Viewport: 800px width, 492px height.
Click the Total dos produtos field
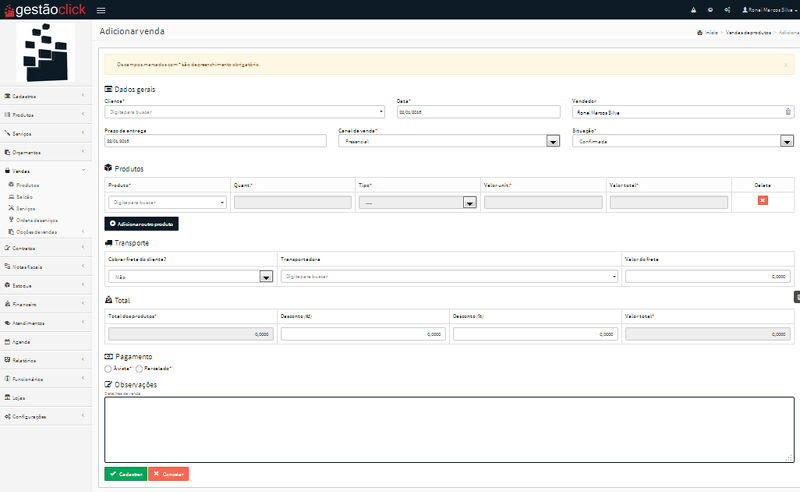[191, 334]
